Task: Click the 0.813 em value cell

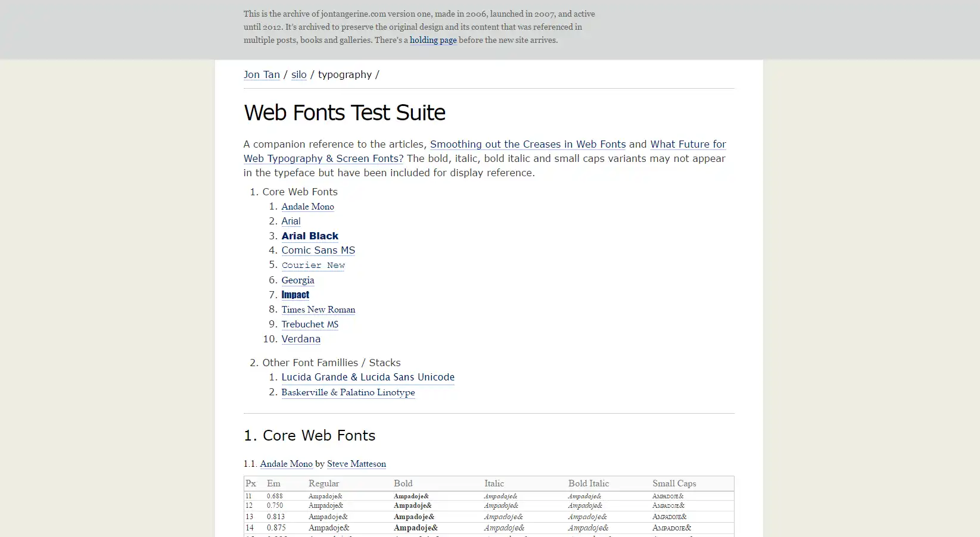Action: point(275,517)
